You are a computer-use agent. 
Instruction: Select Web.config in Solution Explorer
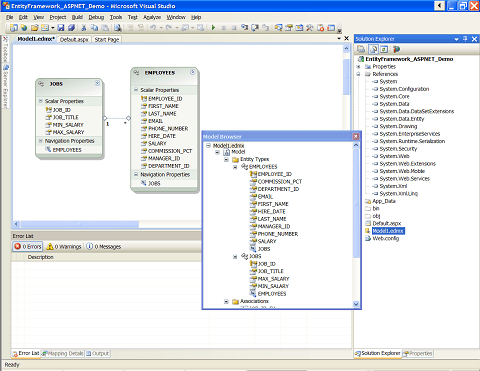(x=385, y=238)
